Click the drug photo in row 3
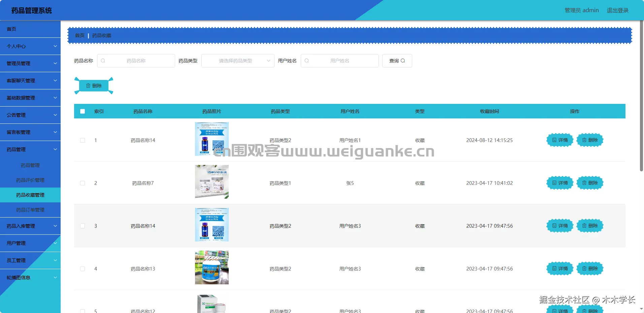Viewport: 644px width, 313px height. point(212,225)
